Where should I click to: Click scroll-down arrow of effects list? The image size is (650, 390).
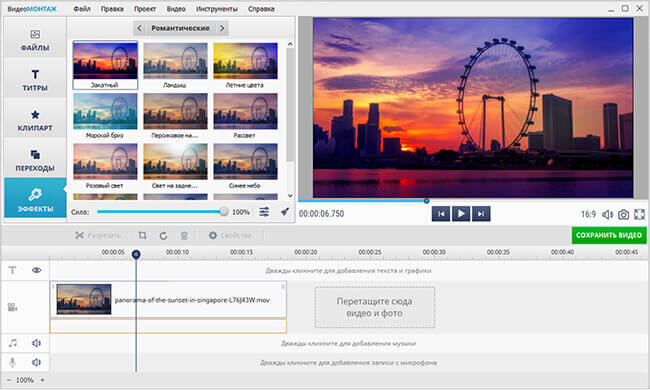tap(290, 196)
